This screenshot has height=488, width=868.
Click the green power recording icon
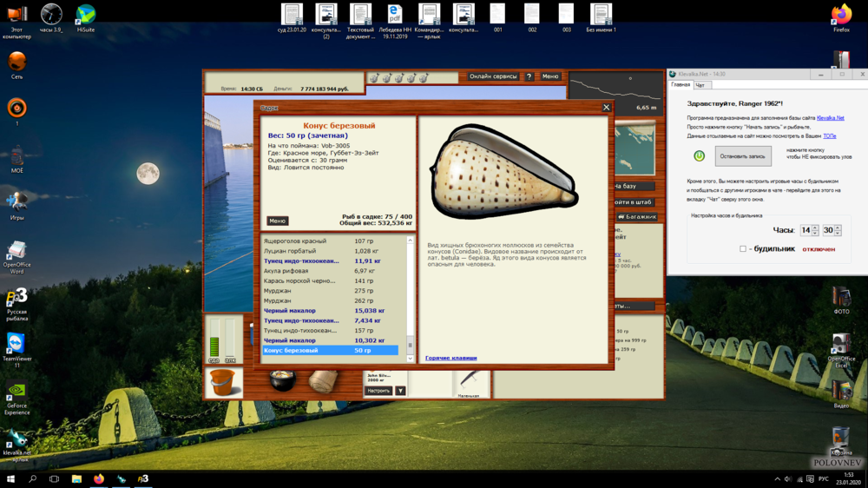coord(699,155)
